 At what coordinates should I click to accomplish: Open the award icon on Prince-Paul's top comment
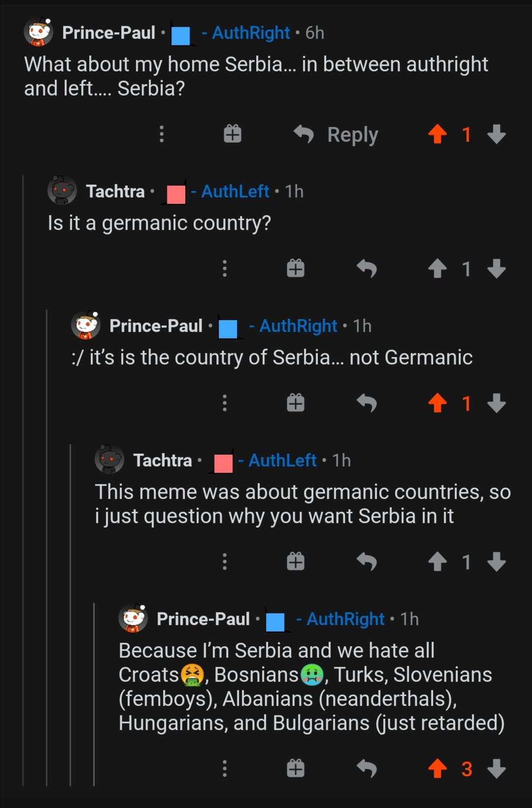(x=233, y=134)
